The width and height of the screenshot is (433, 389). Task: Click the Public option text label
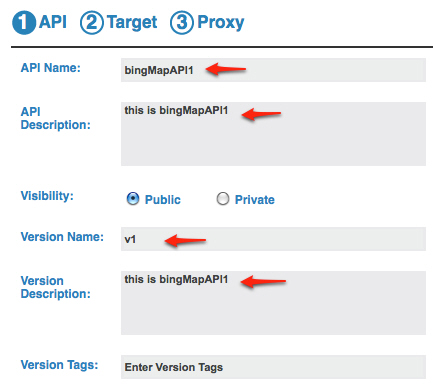click(163, 200)
